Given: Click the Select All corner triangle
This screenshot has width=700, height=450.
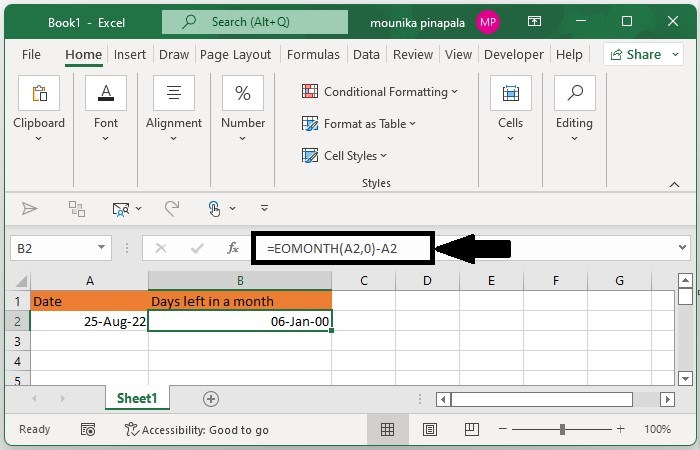Looking at the screenshot, I should [21, 281].
